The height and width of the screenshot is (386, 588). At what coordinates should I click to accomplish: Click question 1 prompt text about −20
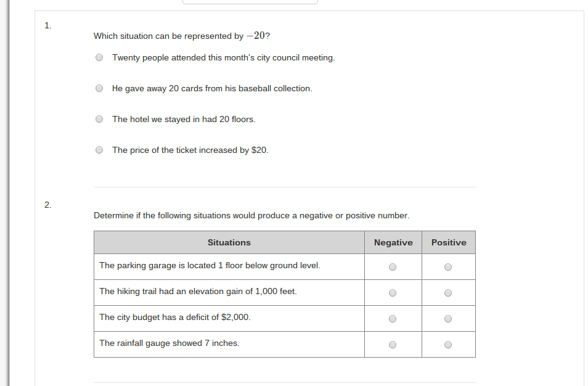[181, 36]
